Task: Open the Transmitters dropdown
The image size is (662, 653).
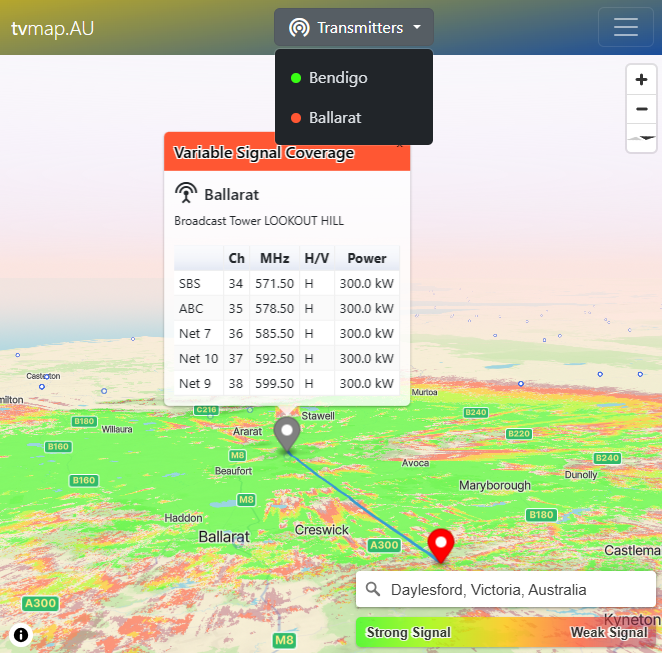Action: tap(354, 27)
